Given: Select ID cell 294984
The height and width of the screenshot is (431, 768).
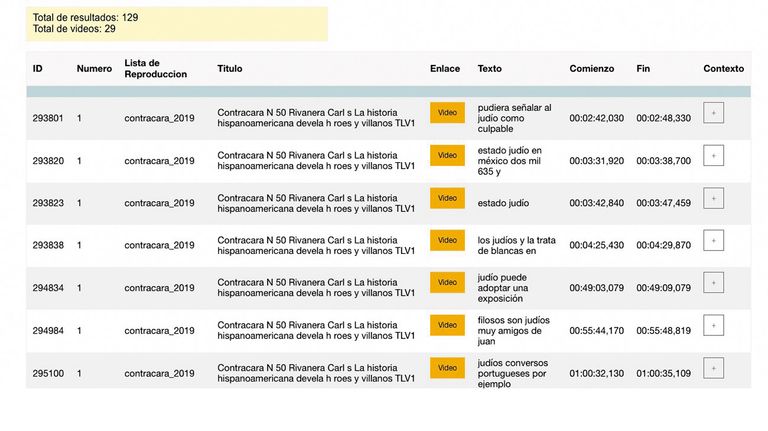Looking at the screenshot, I should (48, 331).
